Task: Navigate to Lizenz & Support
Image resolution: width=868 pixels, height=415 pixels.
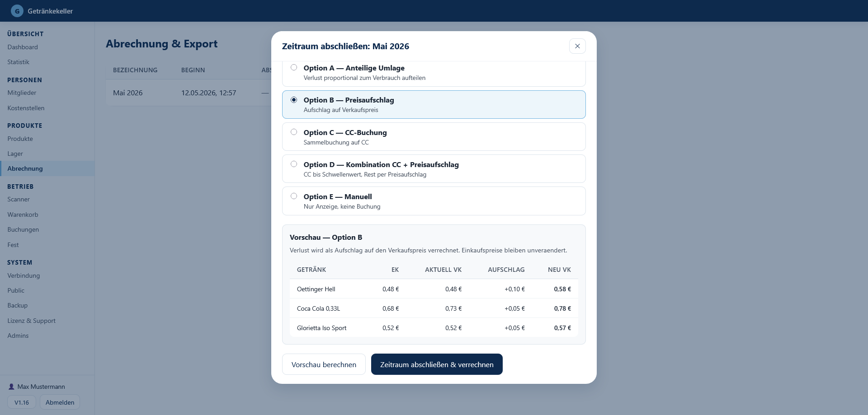Action: click(31, 321)
